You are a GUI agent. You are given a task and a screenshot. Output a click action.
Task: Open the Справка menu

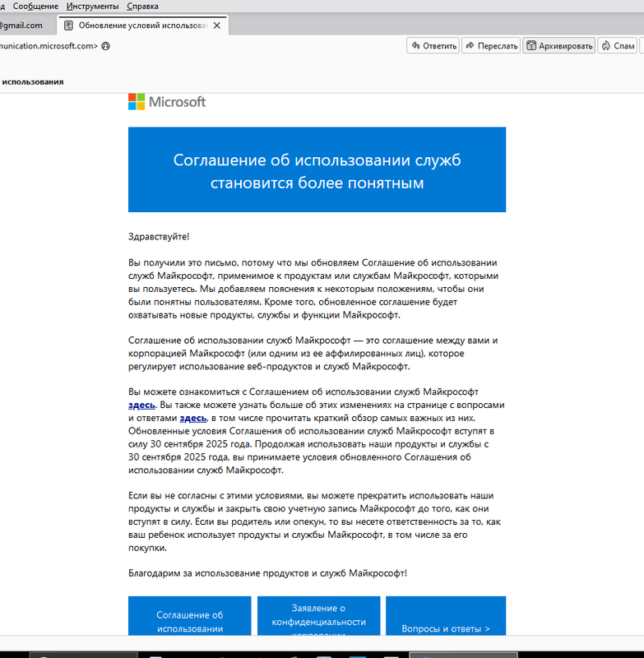[142, 7]
